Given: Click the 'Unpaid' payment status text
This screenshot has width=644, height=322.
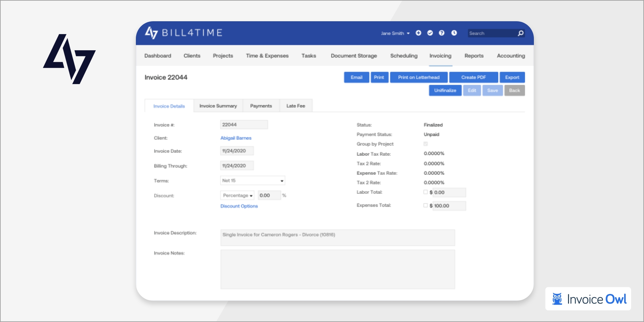Looking at the screenshot, I should (x=431, y=135).
